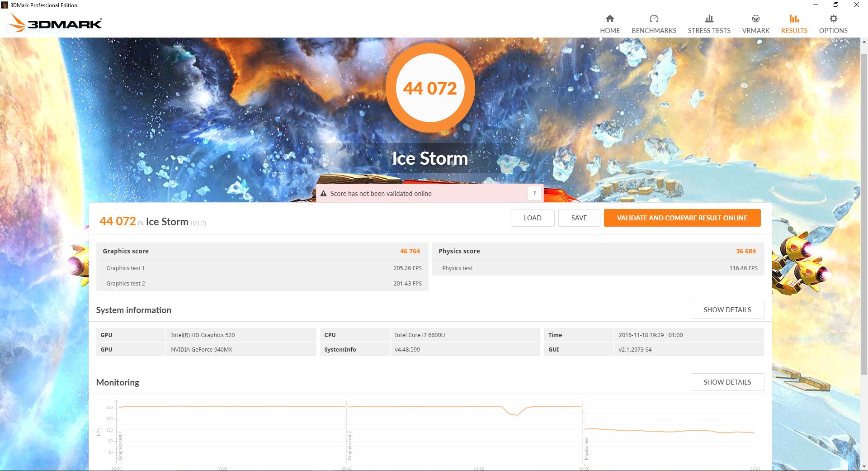The width and height of the screenshot is (868, 471).
Task: Click the circular 44 072 score badge
Action: point(430,88)
